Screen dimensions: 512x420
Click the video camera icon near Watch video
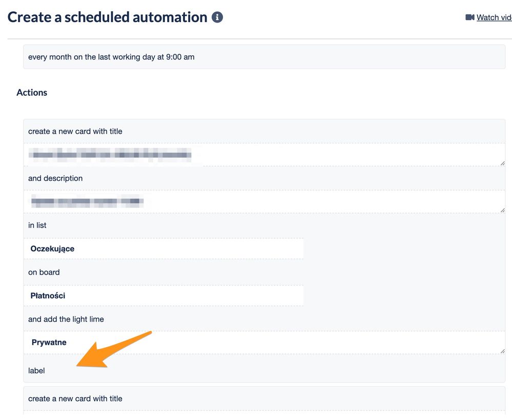(469, 17)
